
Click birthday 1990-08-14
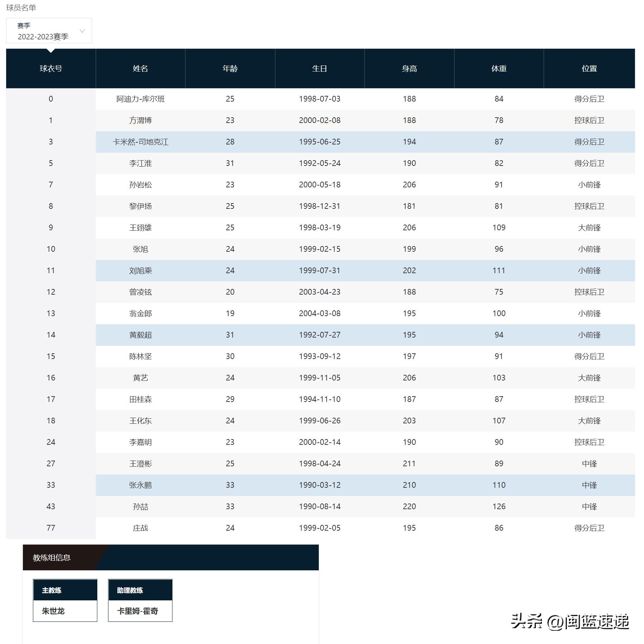(319, 507)
